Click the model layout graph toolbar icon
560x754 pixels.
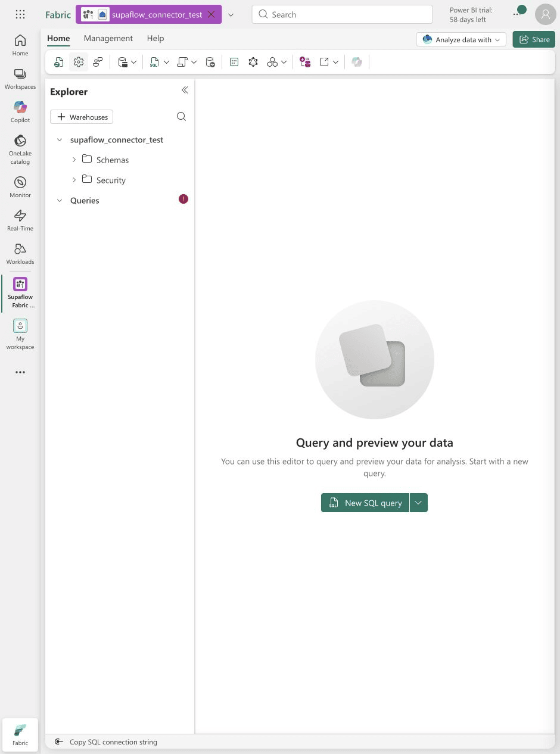click(253, 62)
